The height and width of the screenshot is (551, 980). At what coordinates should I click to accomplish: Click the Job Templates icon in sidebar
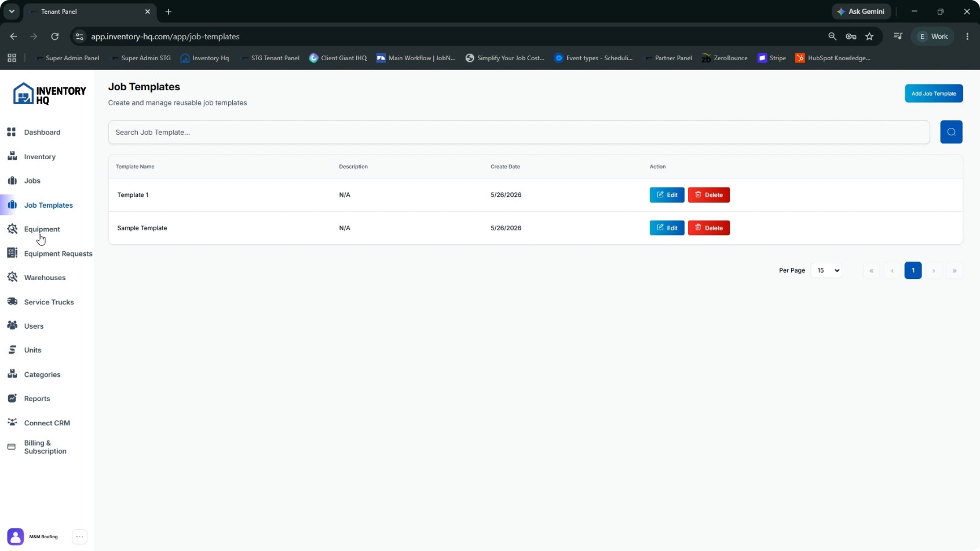(12, 205)
